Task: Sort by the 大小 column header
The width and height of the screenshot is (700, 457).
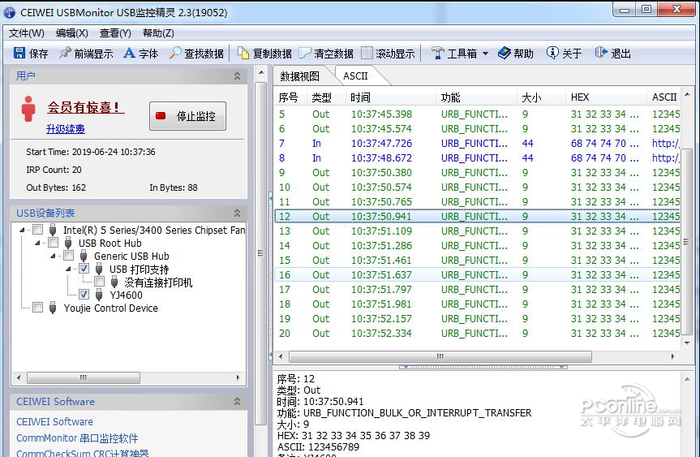Action: click(x=541, y=97)
